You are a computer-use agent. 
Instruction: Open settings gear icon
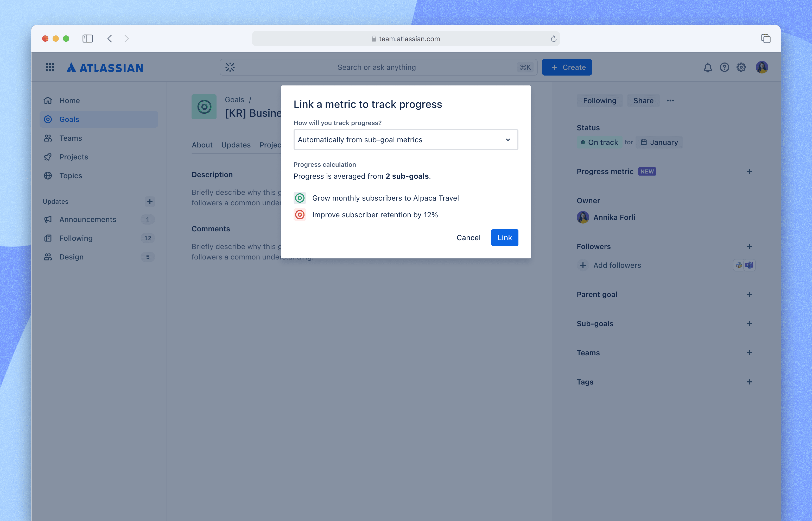(741, 67)
